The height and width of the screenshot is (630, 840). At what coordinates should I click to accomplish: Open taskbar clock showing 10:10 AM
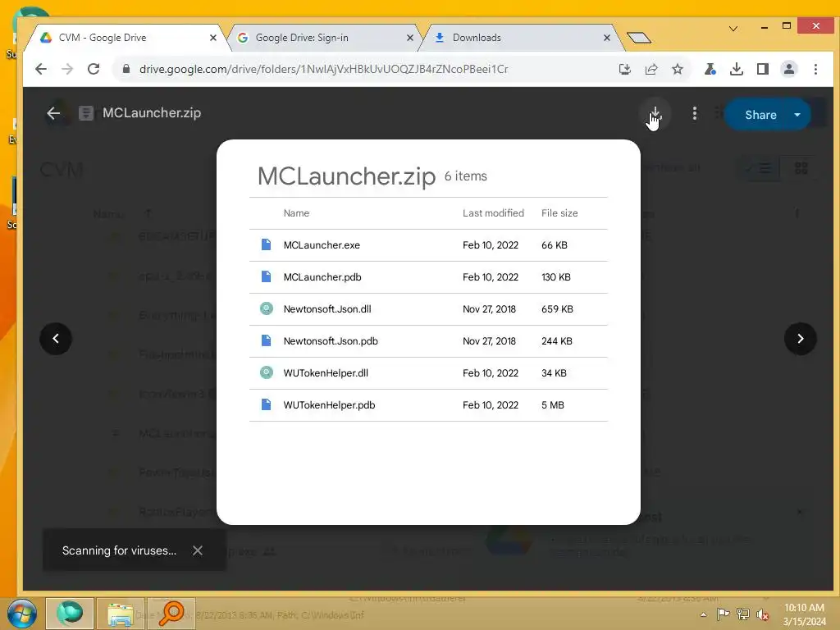(804, 614)
